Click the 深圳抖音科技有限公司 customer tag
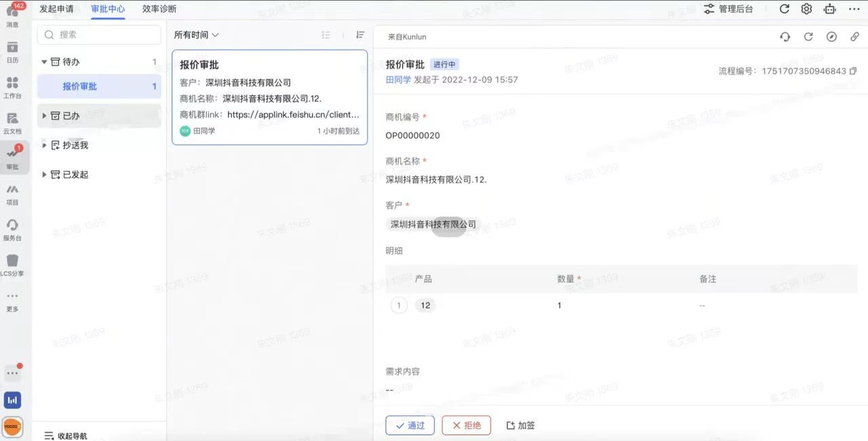868x441 pixels. point(433,224)
